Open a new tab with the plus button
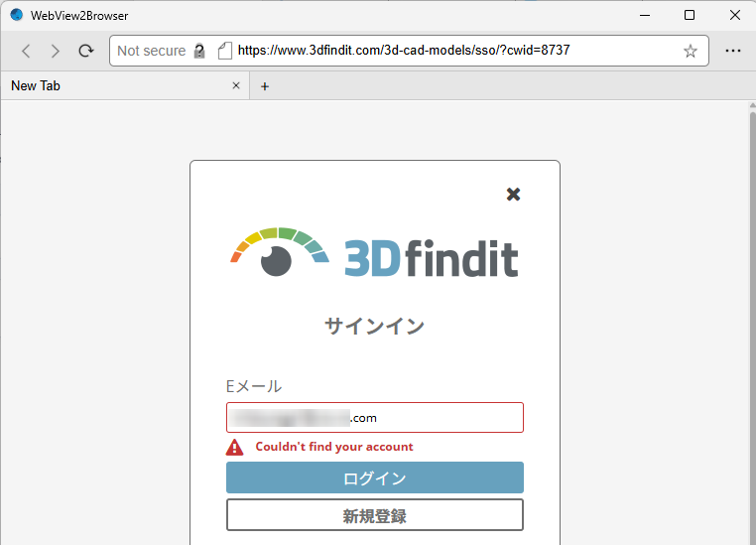Screen dimensions: 756x545 (x=265, y=86)
